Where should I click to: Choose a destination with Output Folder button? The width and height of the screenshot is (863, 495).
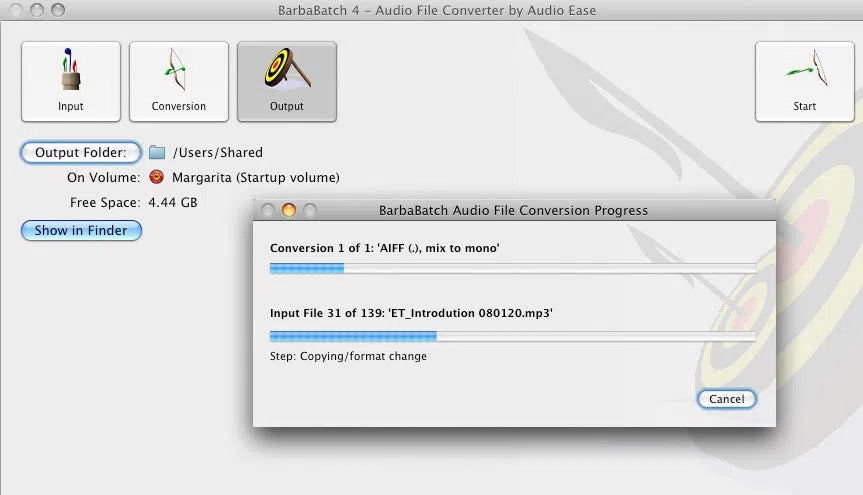click(x=80, y=153)
